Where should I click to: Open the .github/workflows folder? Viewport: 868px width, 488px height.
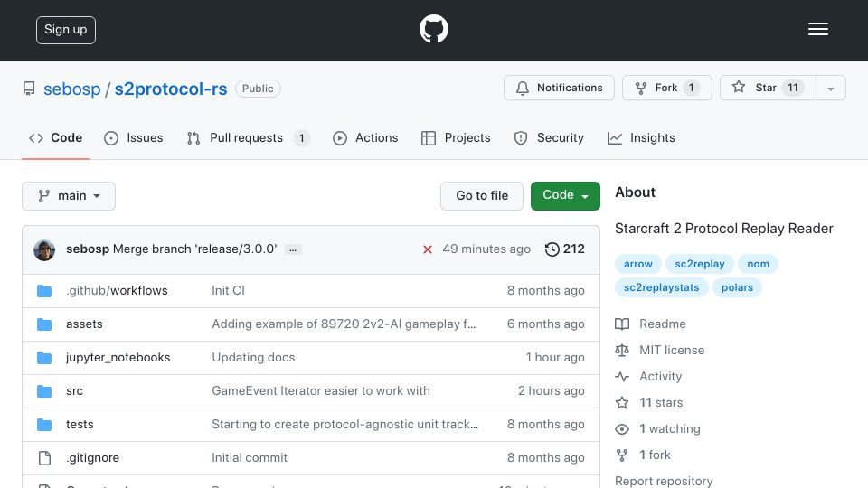(117, 290)
